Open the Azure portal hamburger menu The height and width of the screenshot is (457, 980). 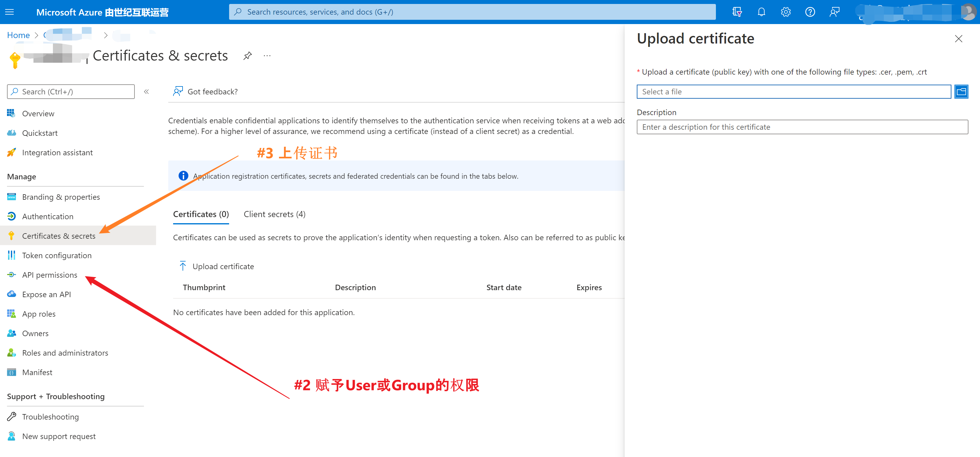[x=9, y=12]
